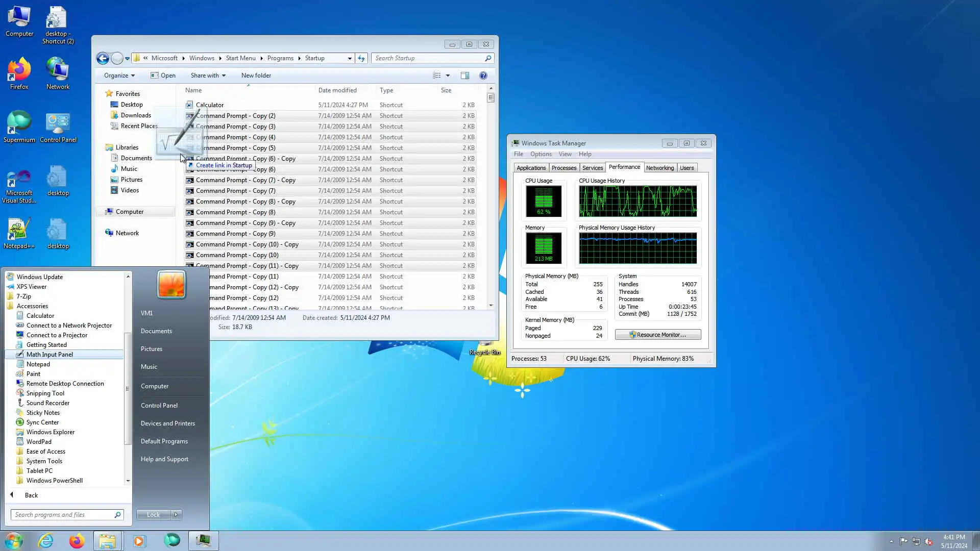Open Firefox from the taskbar
This screenshot has width=980, height=551.
coord(77,540)
